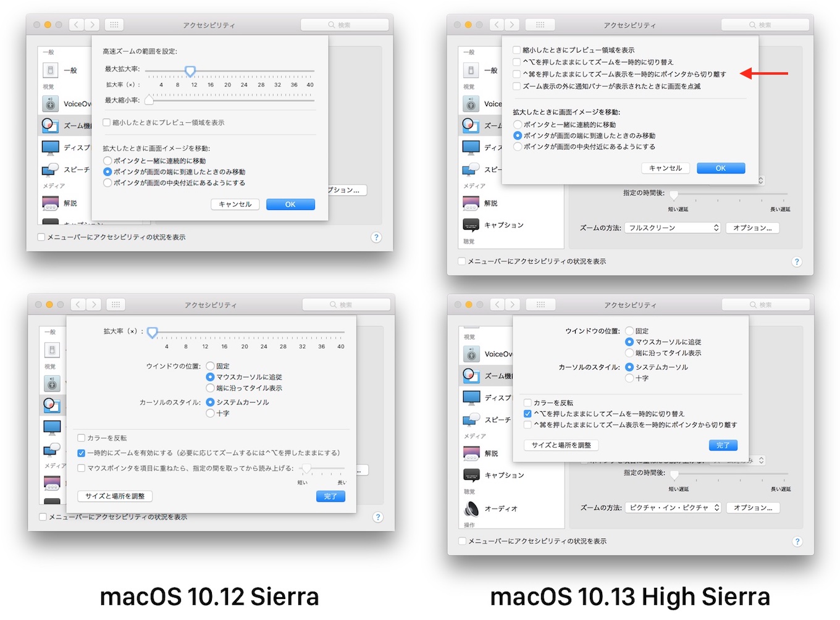Viewport: 840px width, 620px height.
Task: Click 指定の時間後 slider handle in top-right window
Action: coord(674,195)
